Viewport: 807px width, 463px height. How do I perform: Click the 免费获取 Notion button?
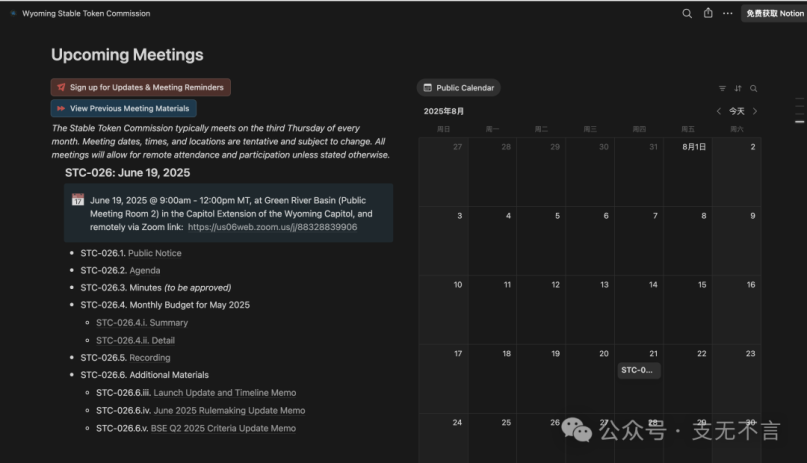774,13
